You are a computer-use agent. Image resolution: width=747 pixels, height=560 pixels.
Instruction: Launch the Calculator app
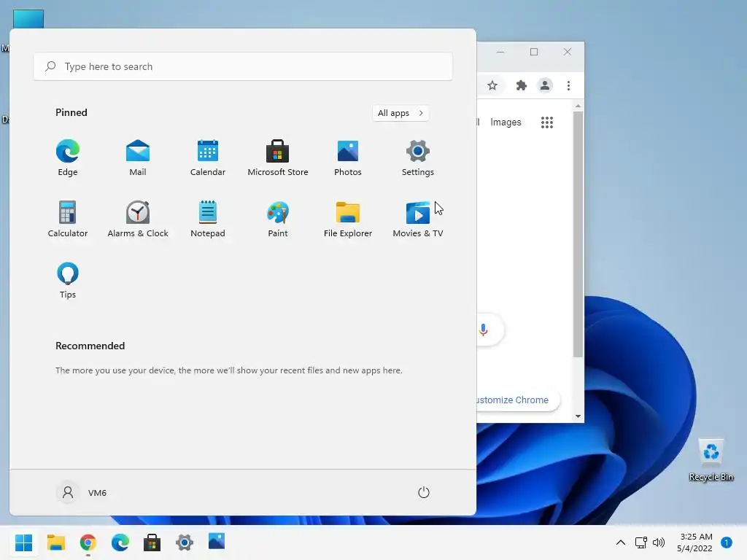[x=68, y=219]
